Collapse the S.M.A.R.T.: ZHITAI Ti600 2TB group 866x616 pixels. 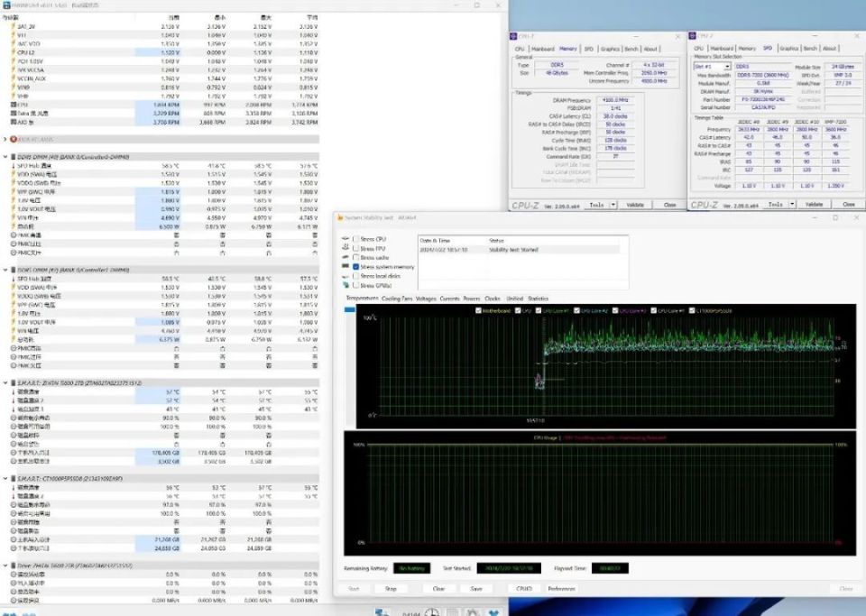coord(5,382)
